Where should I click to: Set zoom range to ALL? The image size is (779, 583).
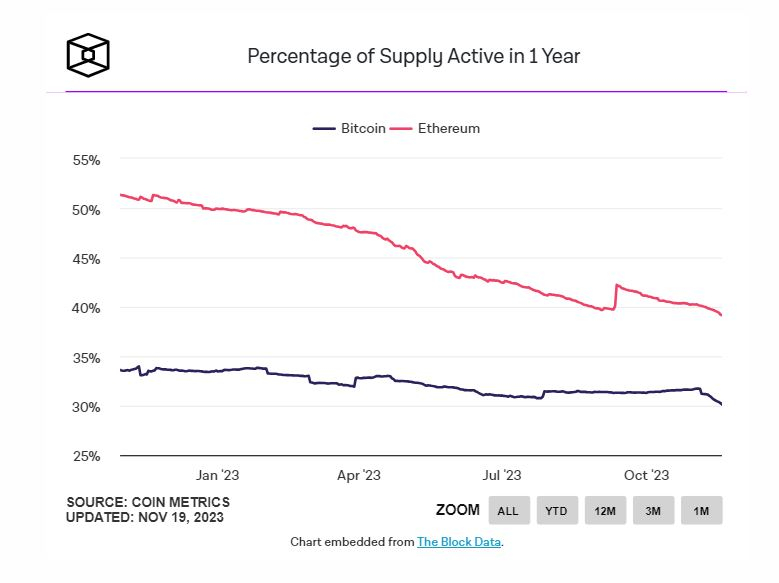click(508, 510)
